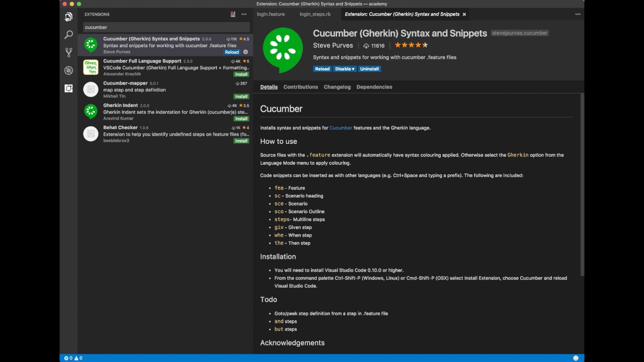This screenshot has height=362, width=644.
Task: Close the Extension: Cucumber tab
Action: point(464,14)
